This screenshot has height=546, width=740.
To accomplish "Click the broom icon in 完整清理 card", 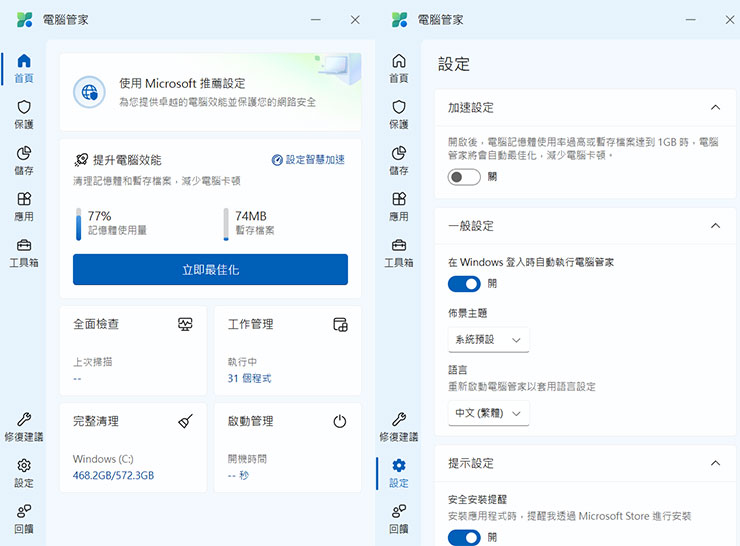I will tap(185, 421).
